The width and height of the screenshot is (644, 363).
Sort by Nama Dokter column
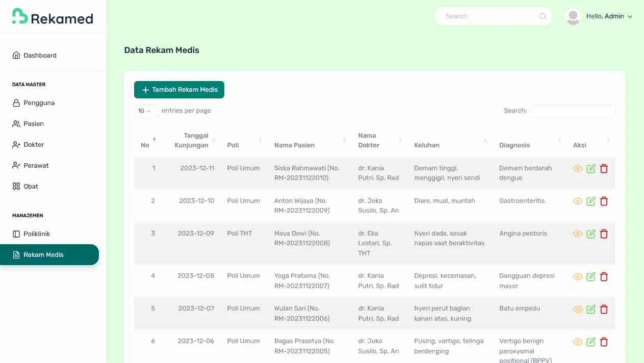coord(379,140)
